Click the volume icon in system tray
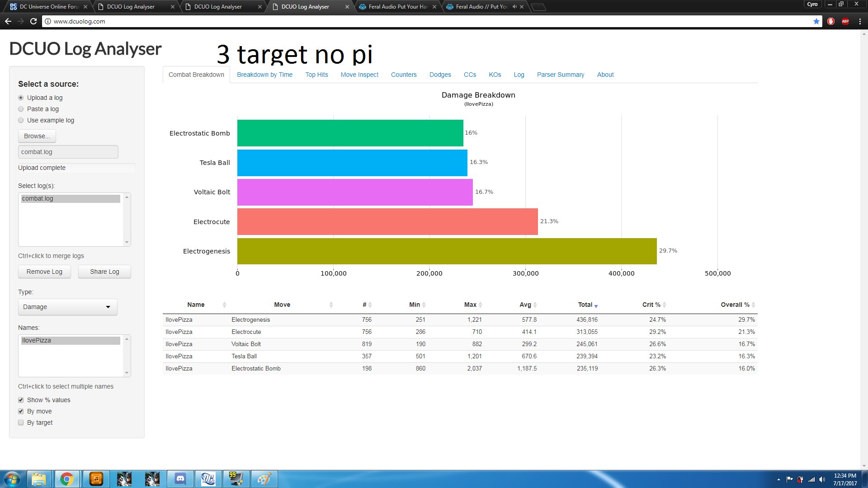The height and width of the screenshot is (488, 868). coord(822,479)
